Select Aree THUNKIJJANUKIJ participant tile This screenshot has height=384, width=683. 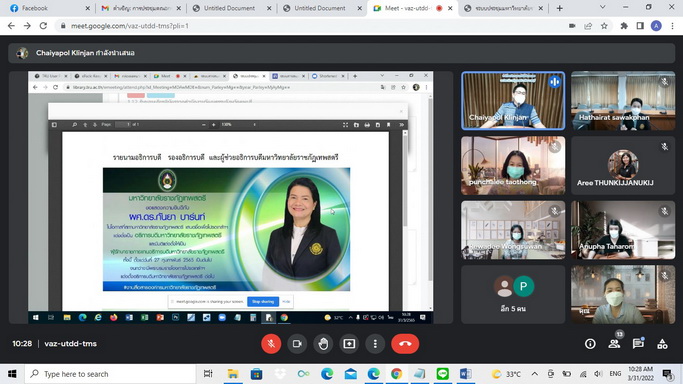(x=623, y=165)
